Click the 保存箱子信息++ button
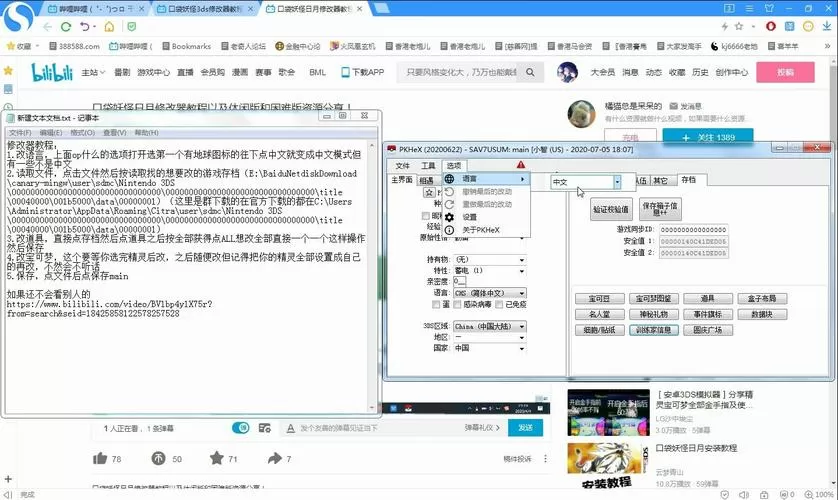Screen dimensions: 838x500 [x=660, y=209]
